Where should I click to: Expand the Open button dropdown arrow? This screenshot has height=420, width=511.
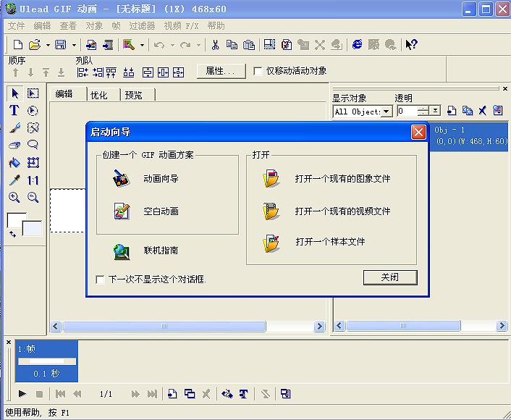48,45
